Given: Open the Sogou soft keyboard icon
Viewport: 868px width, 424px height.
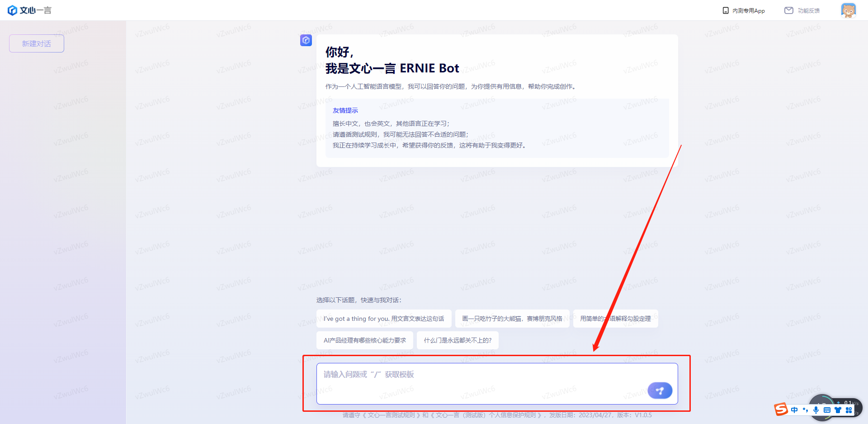Looking at the screenshot, I should pyautogui.click(x=827, y=410).
